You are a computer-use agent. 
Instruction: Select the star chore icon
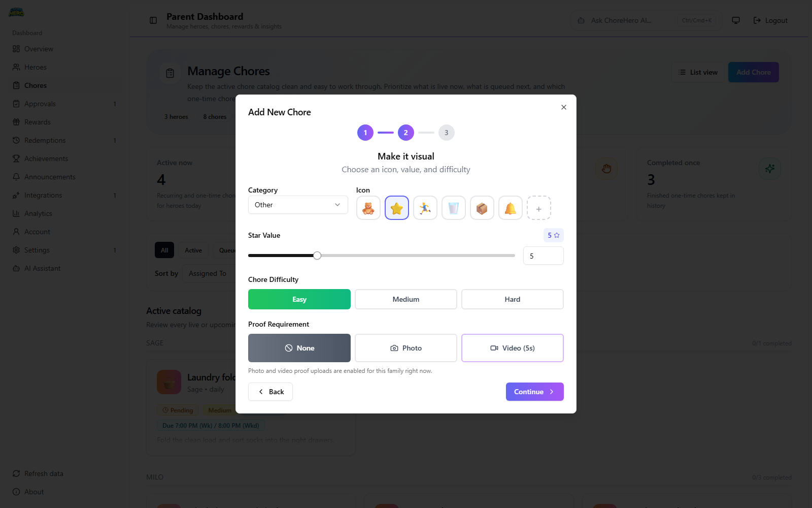click(x=396, y=208)
